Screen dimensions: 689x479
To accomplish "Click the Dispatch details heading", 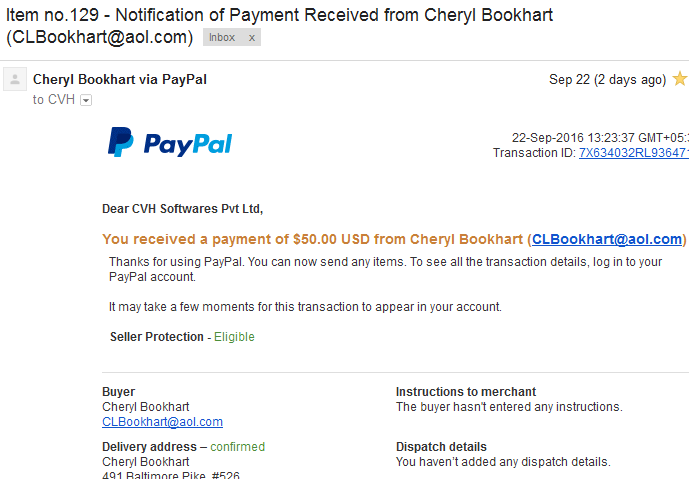I will click(x=441, y=447).
